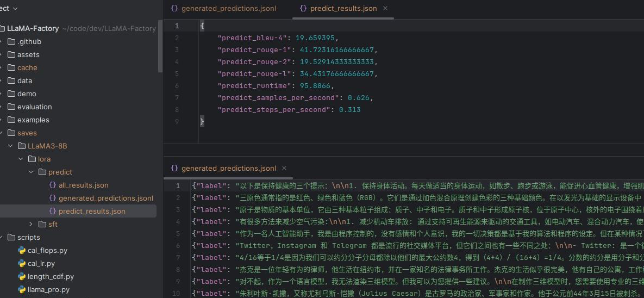Click the line mentioning Julius Caesar
The image size is (644, 298).
point(418,293)
